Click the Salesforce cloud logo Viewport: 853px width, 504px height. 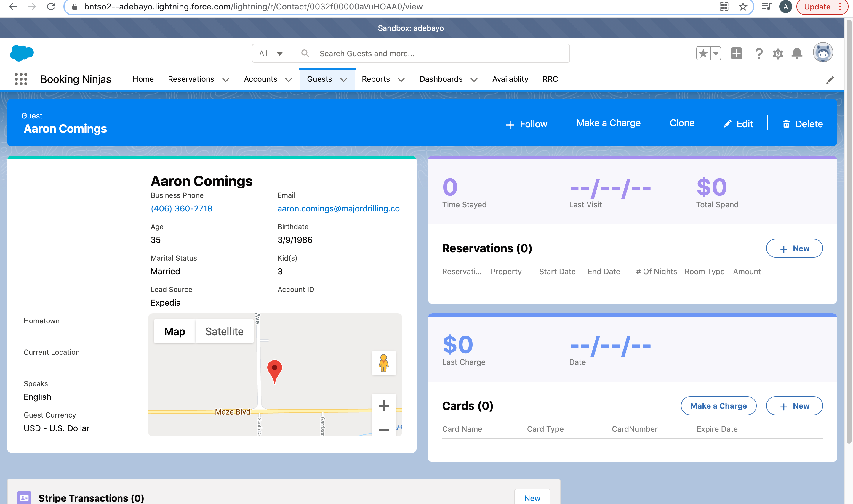click(22, 53)
